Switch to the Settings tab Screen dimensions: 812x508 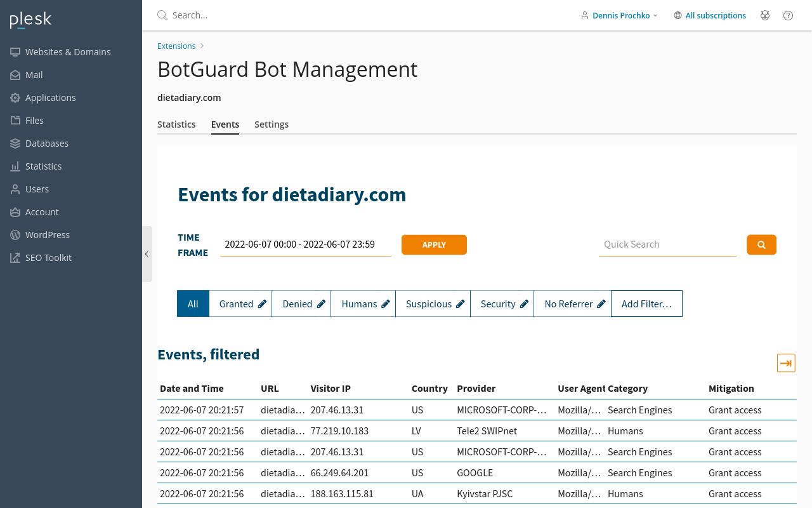click(272, 124)
